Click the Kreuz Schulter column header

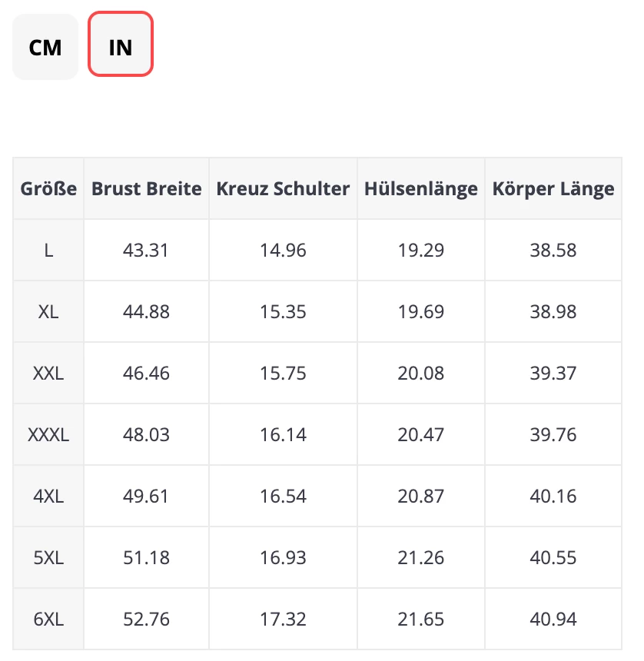283,189
